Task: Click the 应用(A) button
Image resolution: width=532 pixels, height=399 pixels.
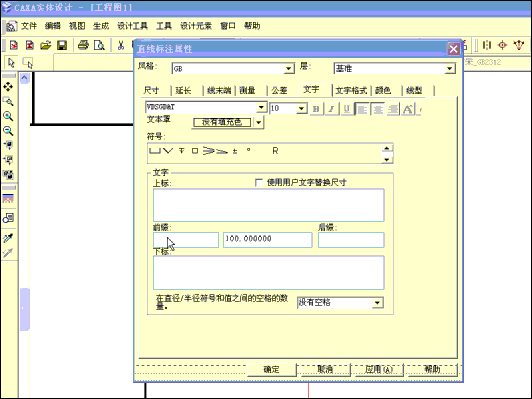Action: click(x=379, y=370)
